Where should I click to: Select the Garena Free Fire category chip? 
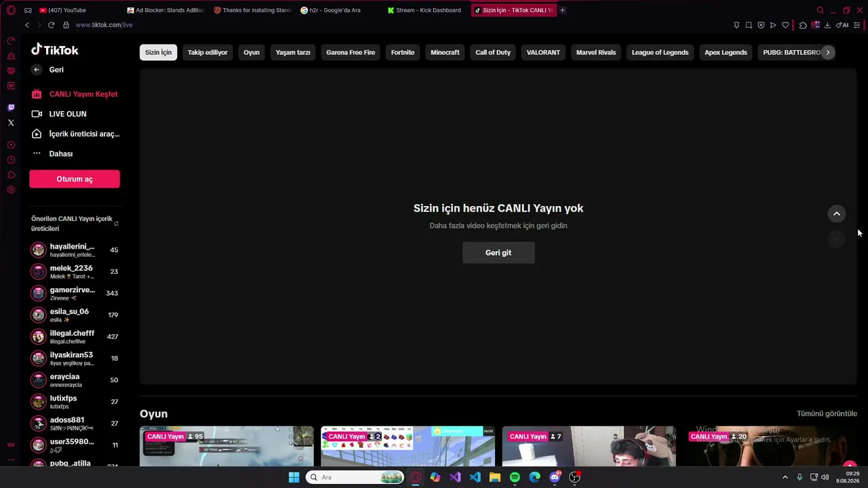(x=351, y=52)
